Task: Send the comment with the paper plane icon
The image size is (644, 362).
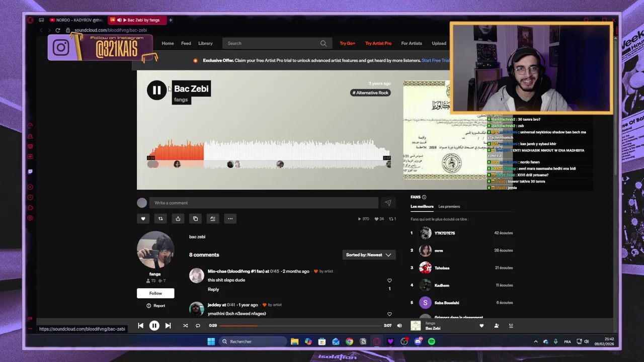Action: pyautogui.click(x=388, y=203)
